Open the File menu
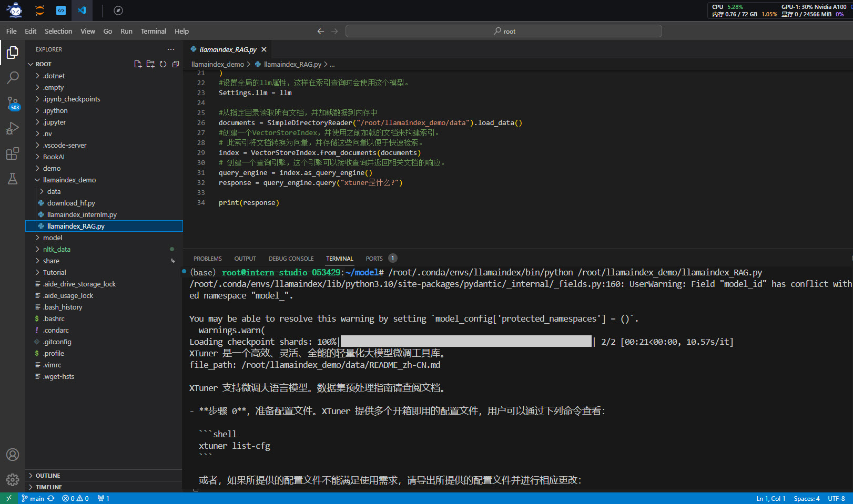Image resolution: width=853 pixels, height=504 pixels. 12,32
